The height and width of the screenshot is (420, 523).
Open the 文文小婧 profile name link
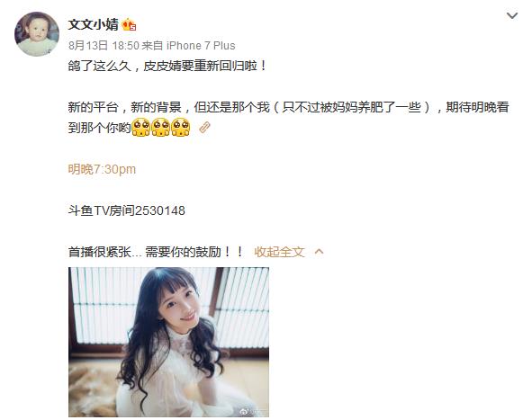point(93,24)
